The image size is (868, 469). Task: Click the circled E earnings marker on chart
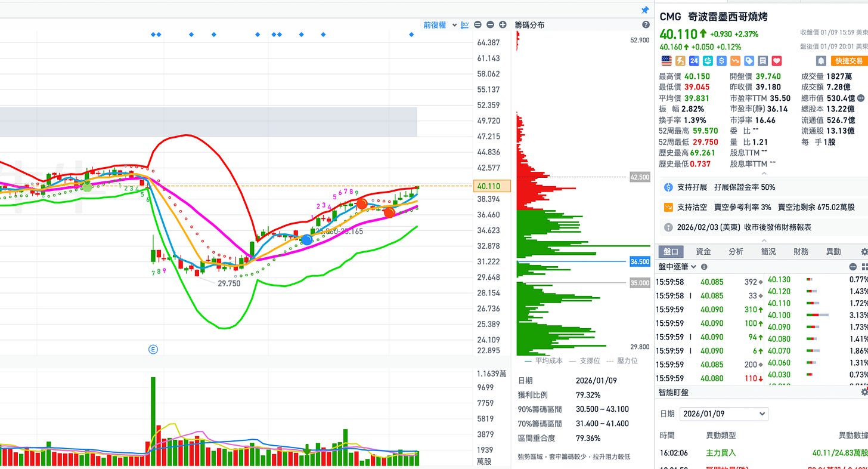pyautogui.click(x=153, y=349)
